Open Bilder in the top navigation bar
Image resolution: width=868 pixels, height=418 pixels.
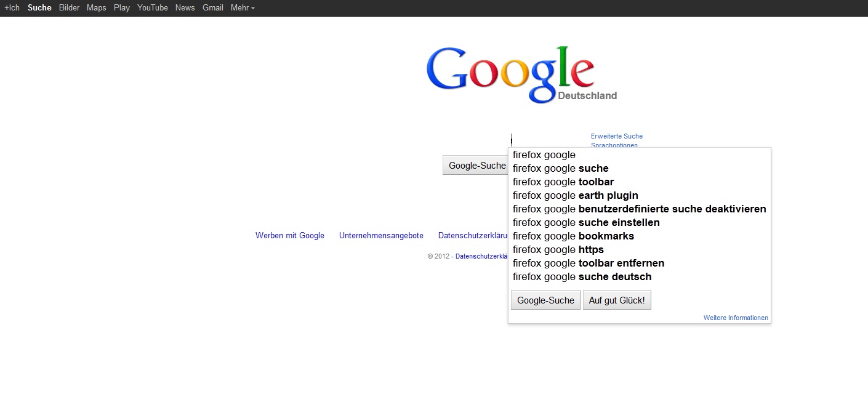(70, 8)
